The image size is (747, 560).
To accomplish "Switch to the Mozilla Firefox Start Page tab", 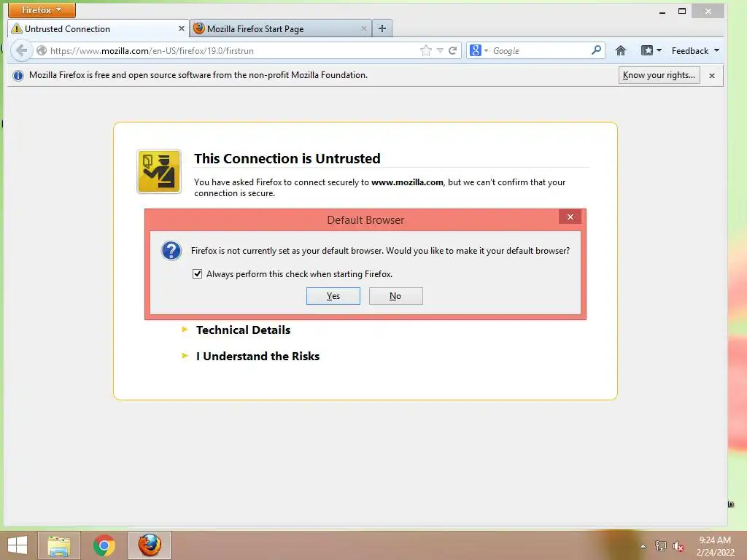I will point(281,28).
